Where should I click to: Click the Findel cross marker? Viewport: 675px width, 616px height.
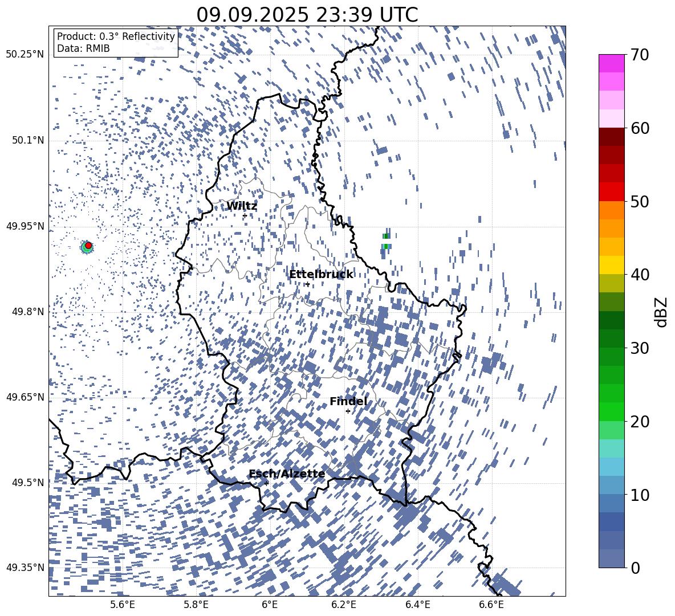(348, 411)
